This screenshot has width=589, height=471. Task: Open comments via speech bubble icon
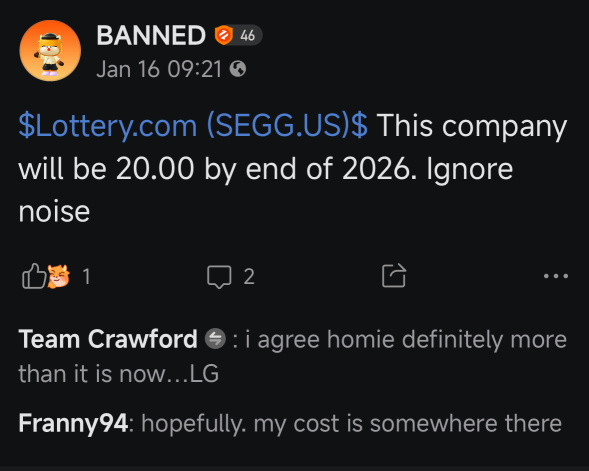[219, 277]
